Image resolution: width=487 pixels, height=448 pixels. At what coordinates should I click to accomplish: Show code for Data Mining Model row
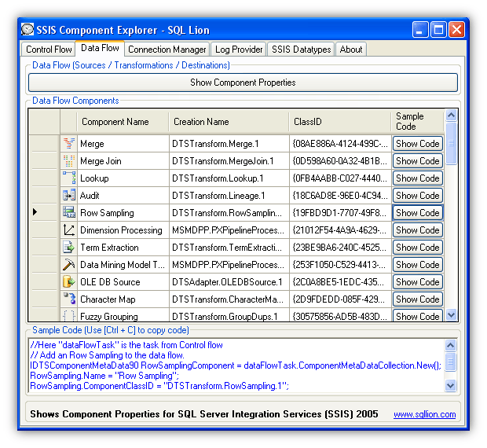[x=418, y=264]
